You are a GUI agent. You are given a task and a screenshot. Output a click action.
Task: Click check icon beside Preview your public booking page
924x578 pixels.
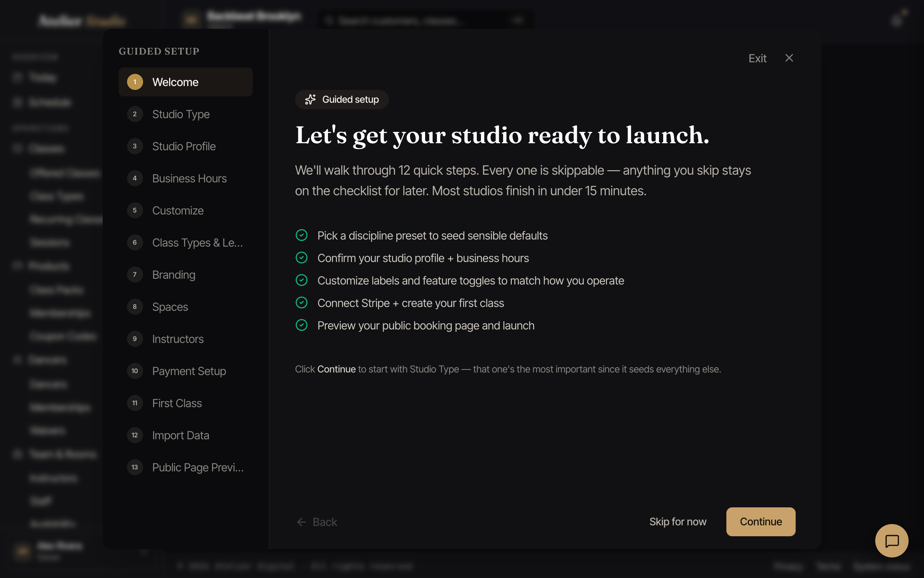coord(302,325)
